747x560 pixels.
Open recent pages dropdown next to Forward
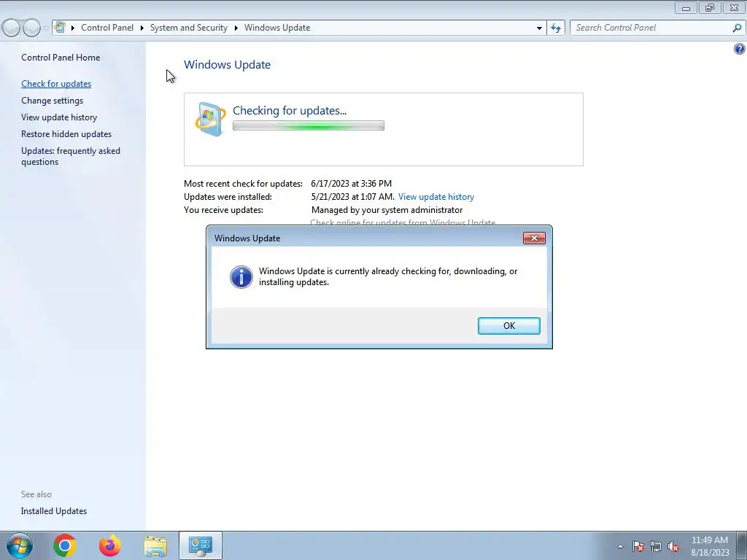[46, 28]
